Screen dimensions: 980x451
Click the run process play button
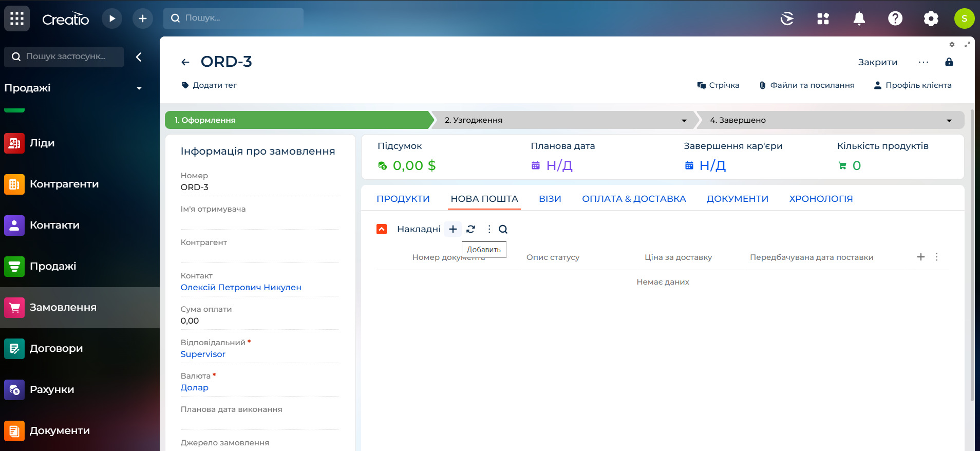[x=111, y=19]
